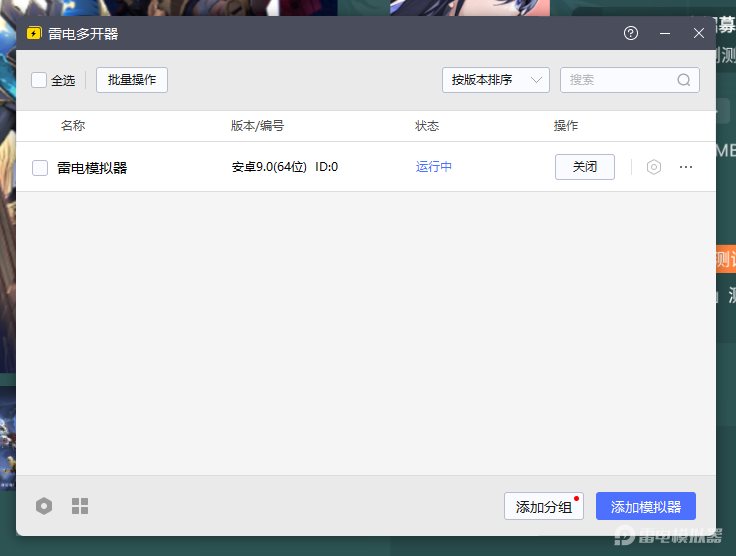Viewport: 736px width, 556px height.
Task: Click the 批量操作 batch operation button
Action: (x=132, y=80)
